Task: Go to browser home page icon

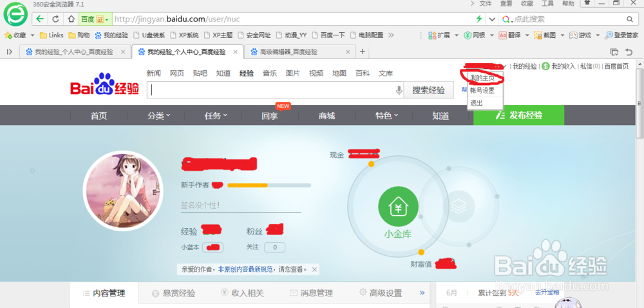Action: [71, 19]
